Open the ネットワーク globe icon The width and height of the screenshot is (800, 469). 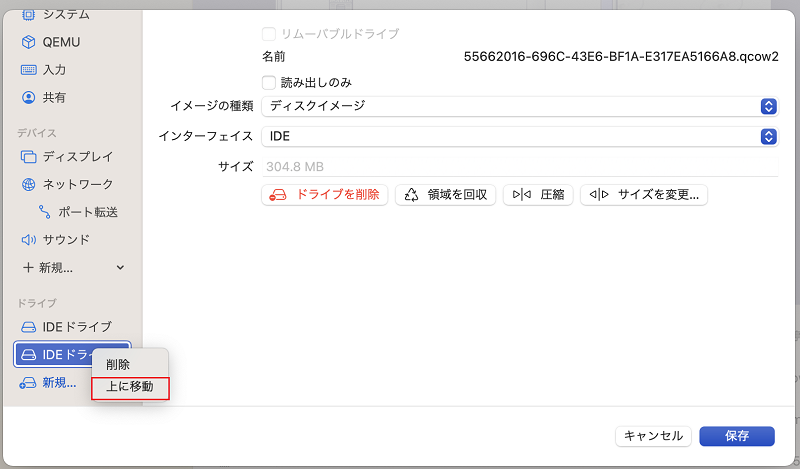[29, 184]
